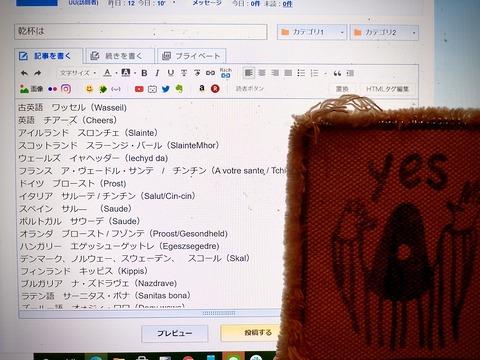Insert an image with 画像 button
480x360 pixels.
tap(31, 89)
